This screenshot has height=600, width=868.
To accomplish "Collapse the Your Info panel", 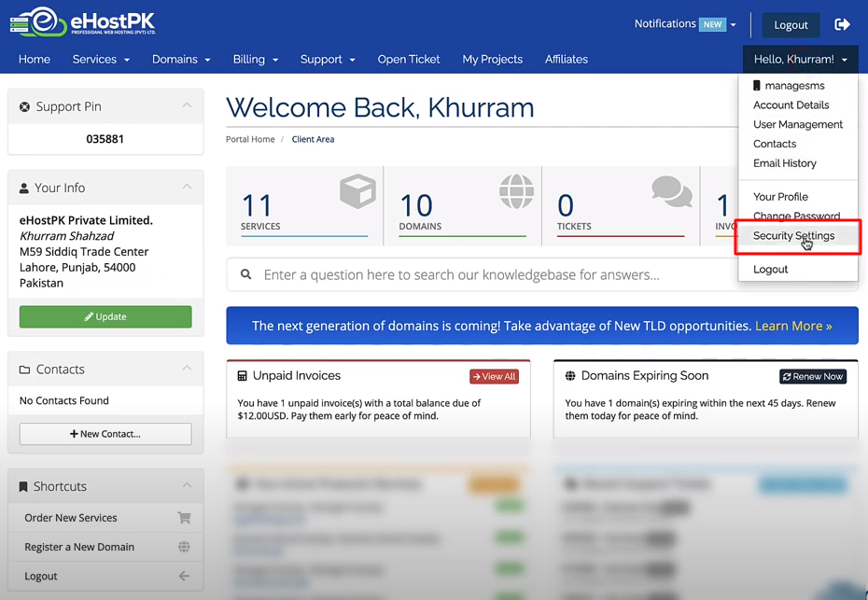I will (187, 187).
